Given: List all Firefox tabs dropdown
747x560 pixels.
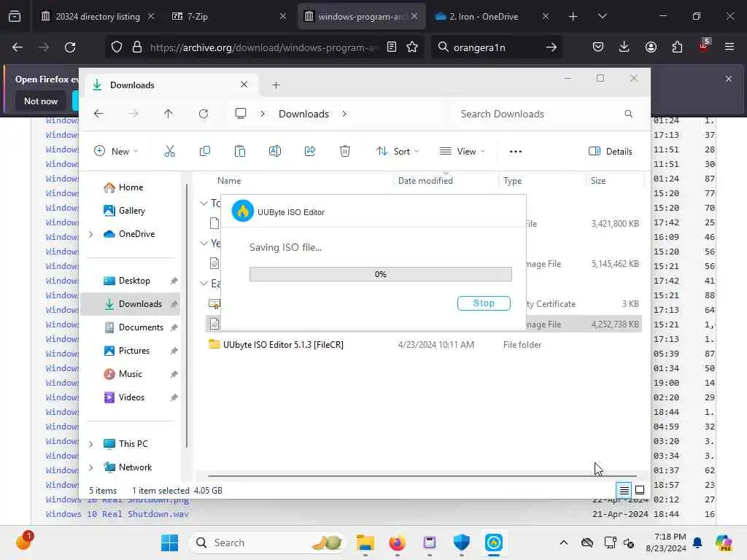Looking at the screenshot, I should click(x=602, y=17).
